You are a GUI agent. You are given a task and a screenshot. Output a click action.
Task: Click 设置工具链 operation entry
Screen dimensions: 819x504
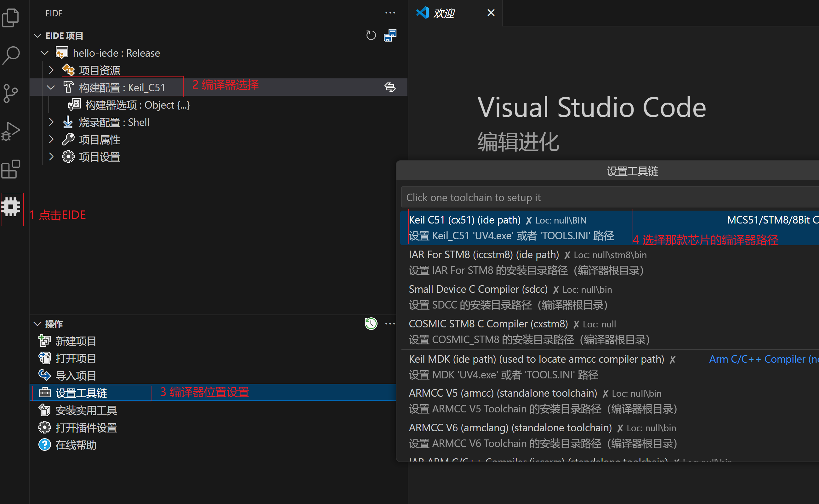point(81,393)
